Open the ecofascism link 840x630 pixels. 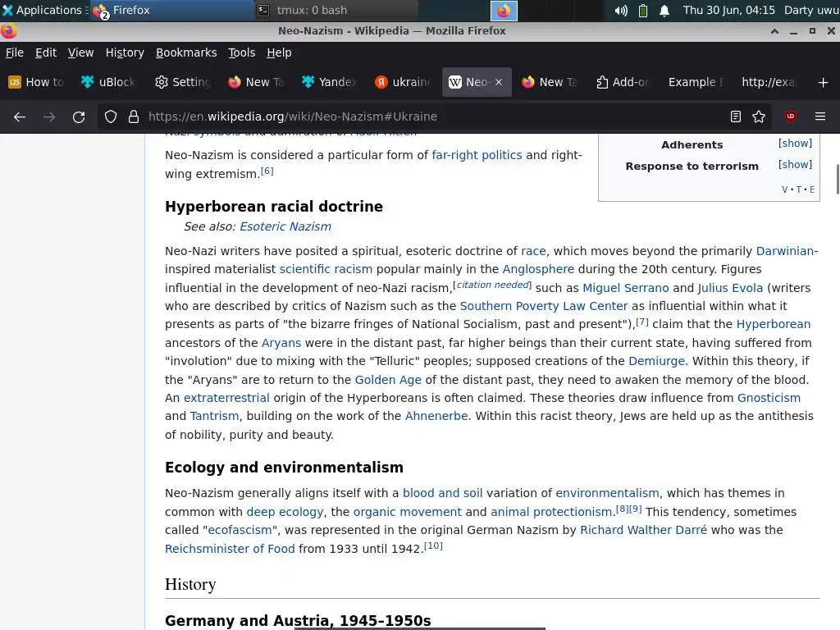[240, 531]
